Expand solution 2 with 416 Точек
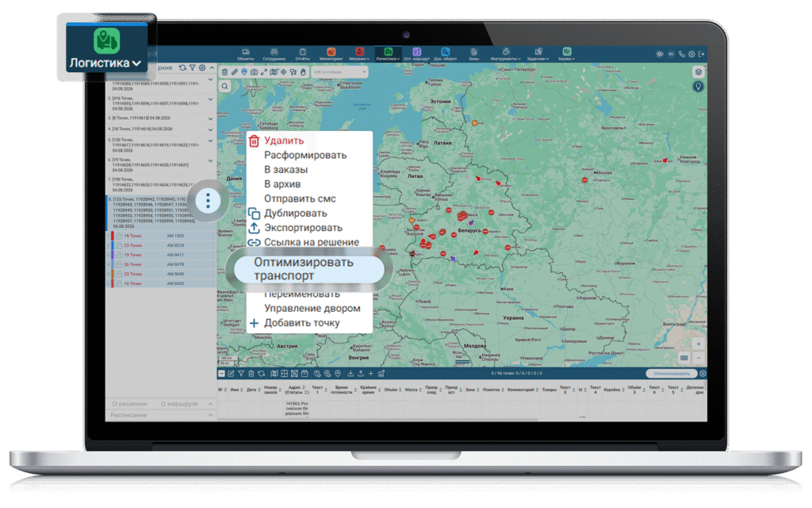Image resolution: width=812 pixels, height=508 pixels. (210, 99)
